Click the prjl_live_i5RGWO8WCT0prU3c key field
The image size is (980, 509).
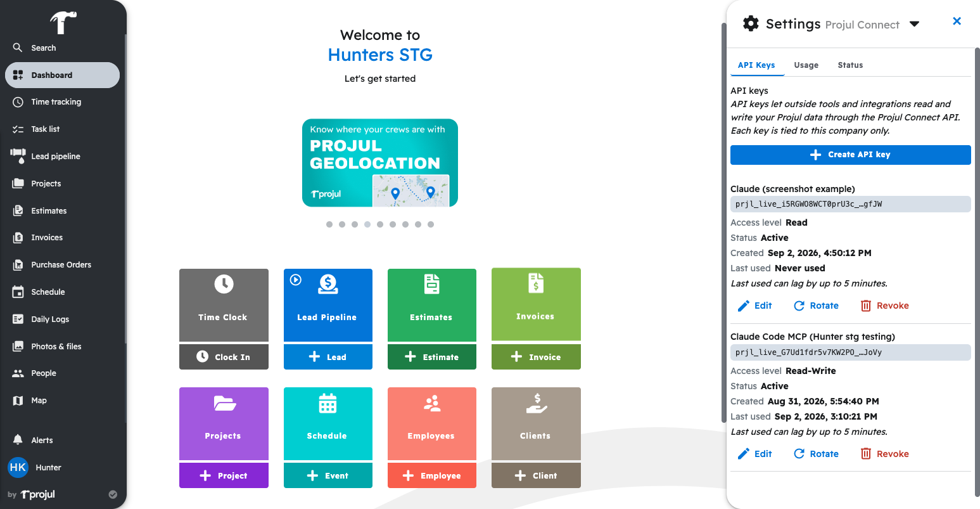click(851, 204)
